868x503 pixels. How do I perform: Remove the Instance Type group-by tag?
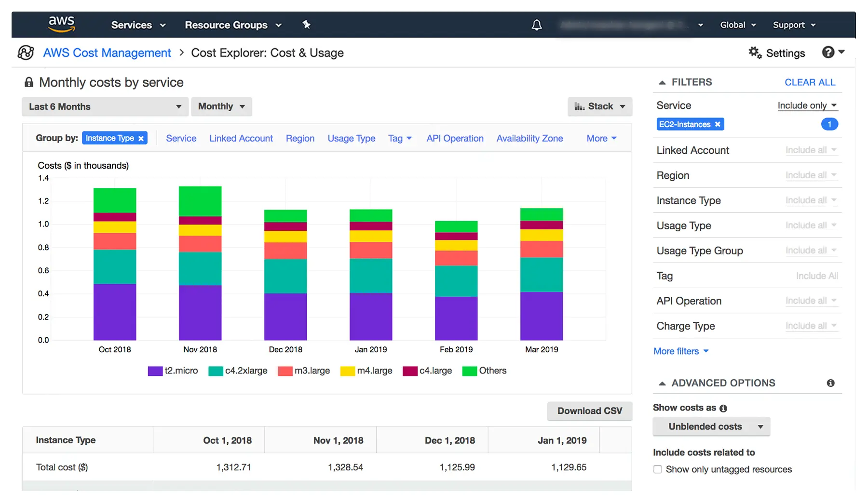141,139
